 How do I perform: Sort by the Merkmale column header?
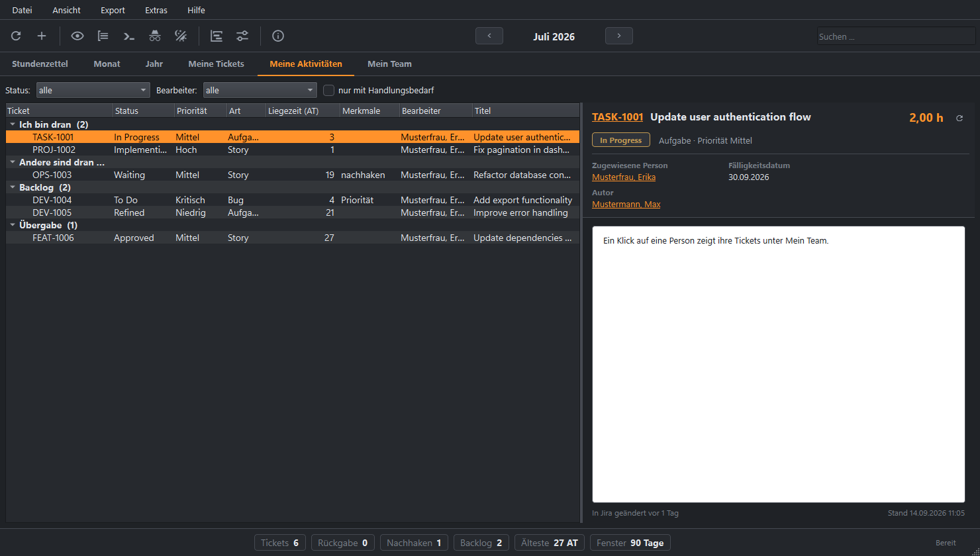[369, 111]
